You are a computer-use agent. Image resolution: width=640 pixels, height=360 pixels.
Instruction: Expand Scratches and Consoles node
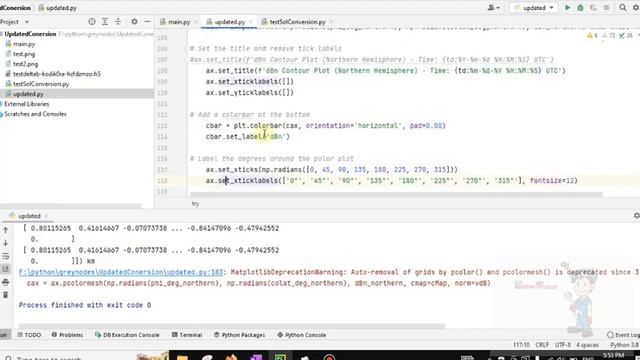pyautogui.click(x=35, y=114)
